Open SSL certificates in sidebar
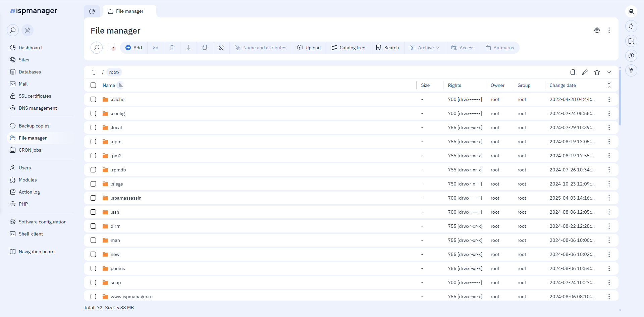 [35, 96]
